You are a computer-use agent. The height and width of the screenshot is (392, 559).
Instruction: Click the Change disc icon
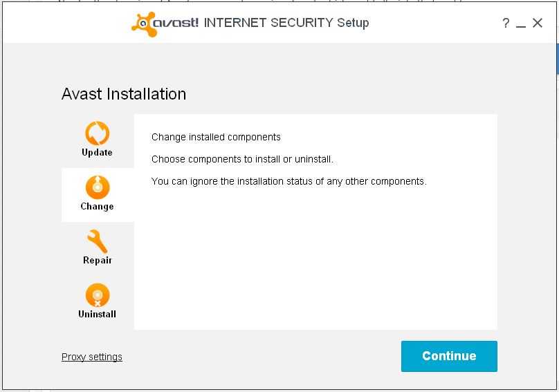point(98,187)
